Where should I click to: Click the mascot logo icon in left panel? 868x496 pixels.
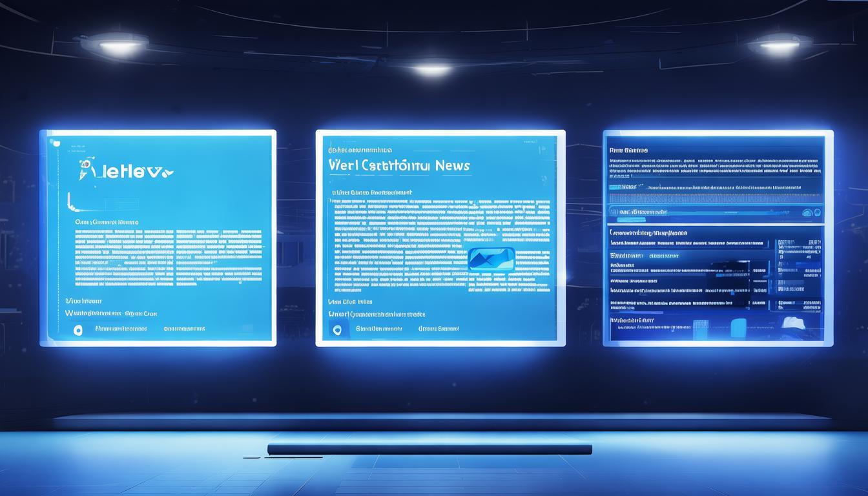tap(85, 169)
